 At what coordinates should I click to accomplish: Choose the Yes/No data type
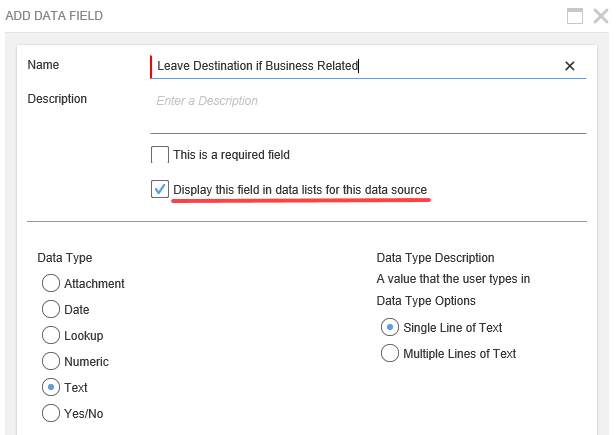(x=51, y=413)
